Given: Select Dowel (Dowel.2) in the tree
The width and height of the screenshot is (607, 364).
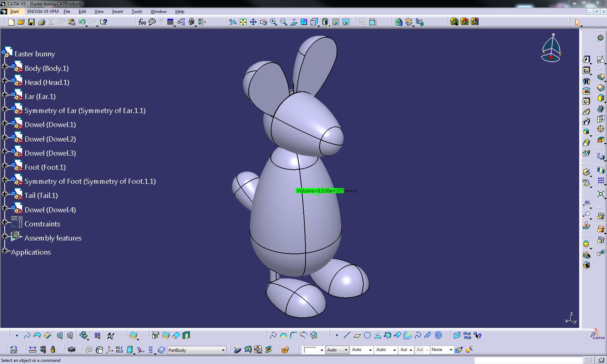Looking at the screenshot, I should coord(50,139).
